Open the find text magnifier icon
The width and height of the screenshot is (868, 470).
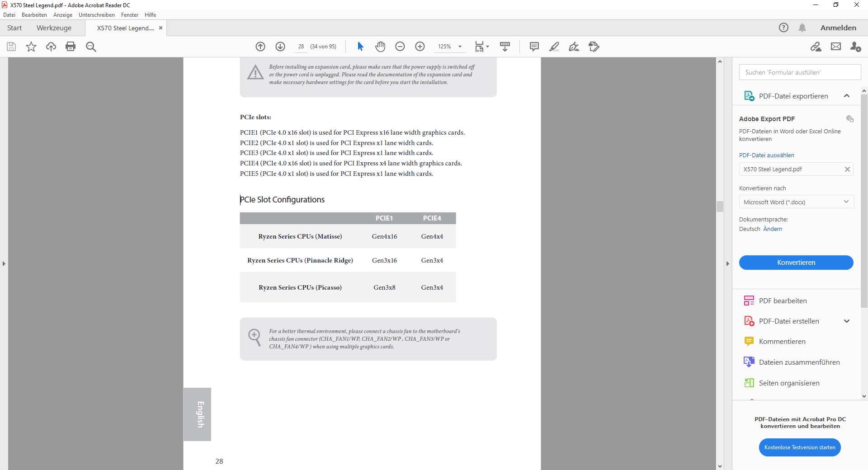pos(91,47)
